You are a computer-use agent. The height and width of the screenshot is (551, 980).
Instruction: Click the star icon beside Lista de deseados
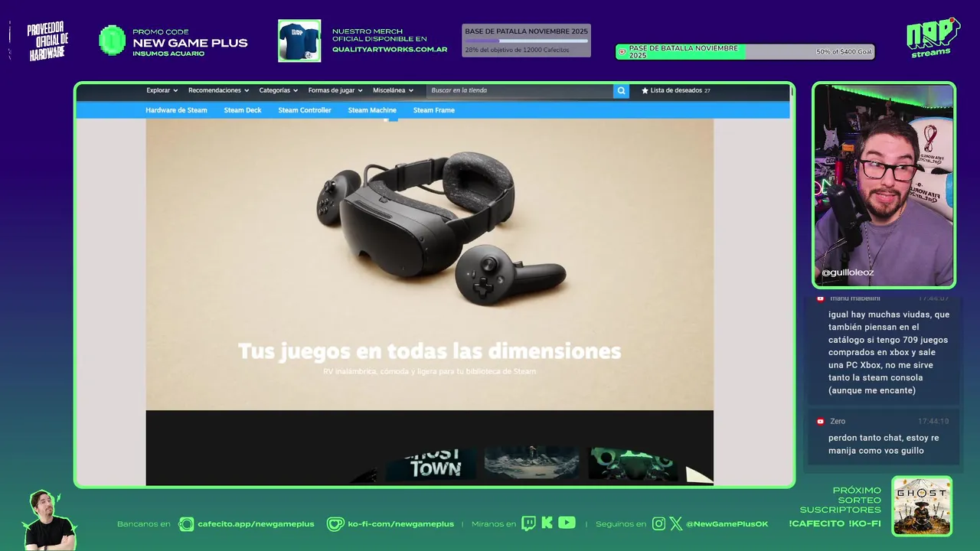[x=645, y=90]
